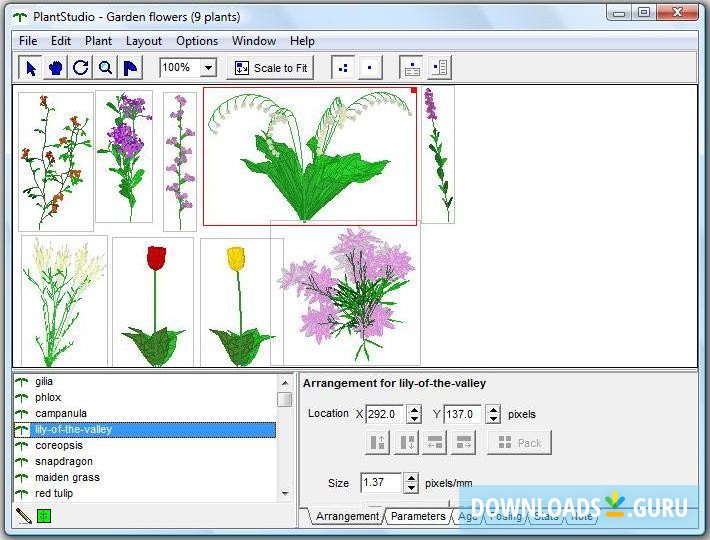Switch to side-by-side panel layout
This screenshot has width=710, height=540.
click(x=439, y=68)
